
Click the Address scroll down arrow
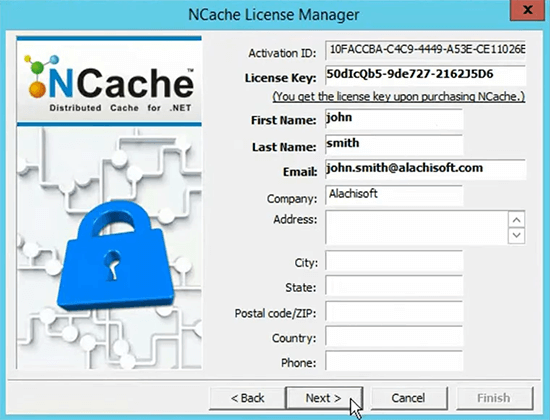[516, 235]
